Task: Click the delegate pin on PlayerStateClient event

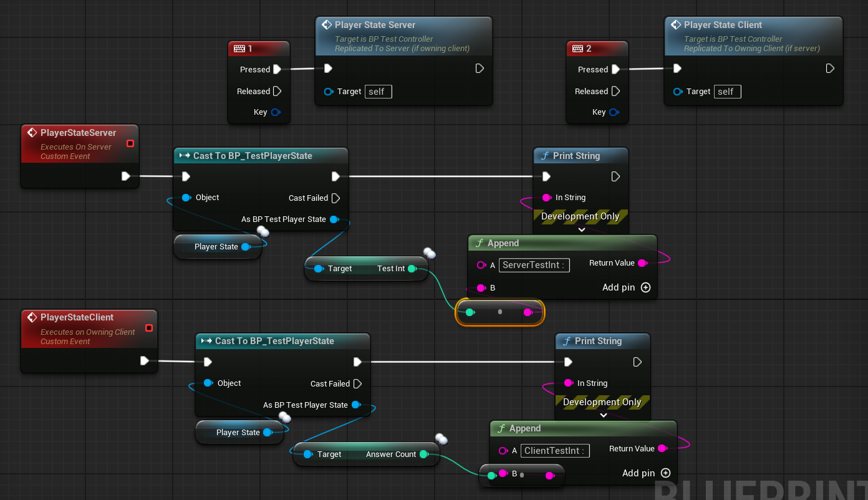Action: (149, 328)
